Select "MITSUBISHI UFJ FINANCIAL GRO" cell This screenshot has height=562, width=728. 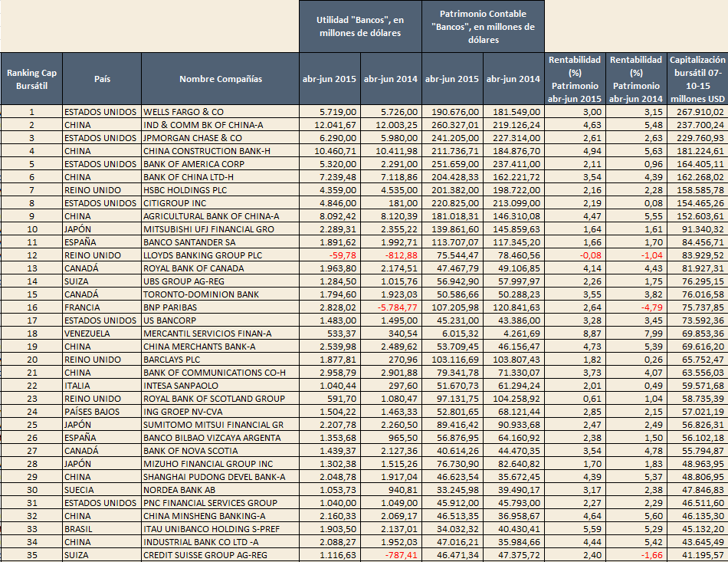pos(221,229)
